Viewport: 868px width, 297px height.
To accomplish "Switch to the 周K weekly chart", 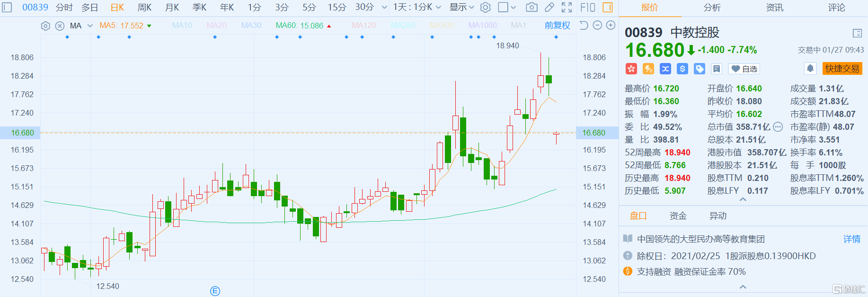I will [144, 7].
